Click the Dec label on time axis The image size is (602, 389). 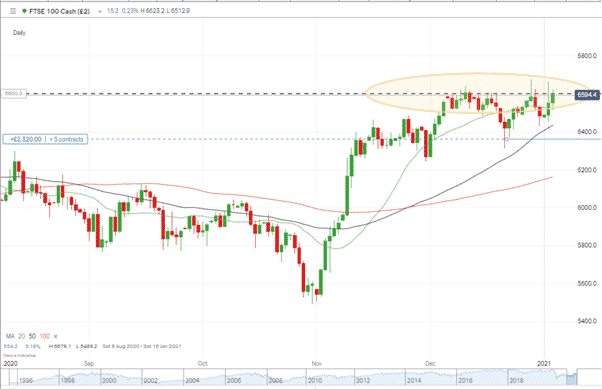[430, 363]
